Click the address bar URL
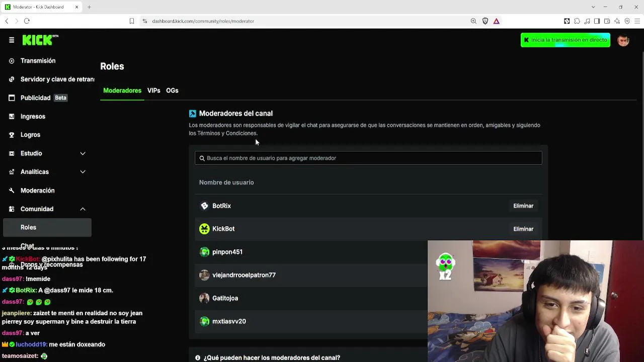The width and height of the screenshot is (644, 362). coord(203,21)
